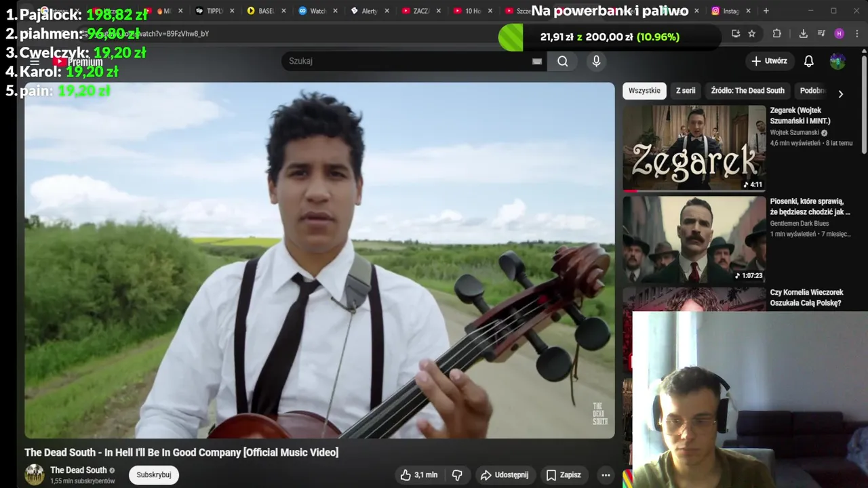Open the Kornelia Wieczorek video thumbnail

tap(694, 299)
